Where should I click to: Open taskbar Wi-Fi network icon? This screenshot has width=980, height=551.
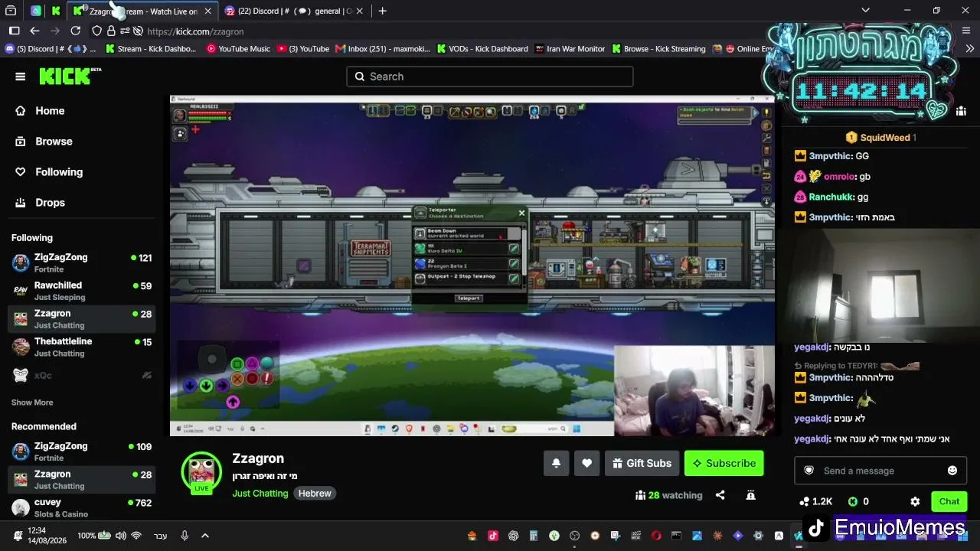point(136,536)
